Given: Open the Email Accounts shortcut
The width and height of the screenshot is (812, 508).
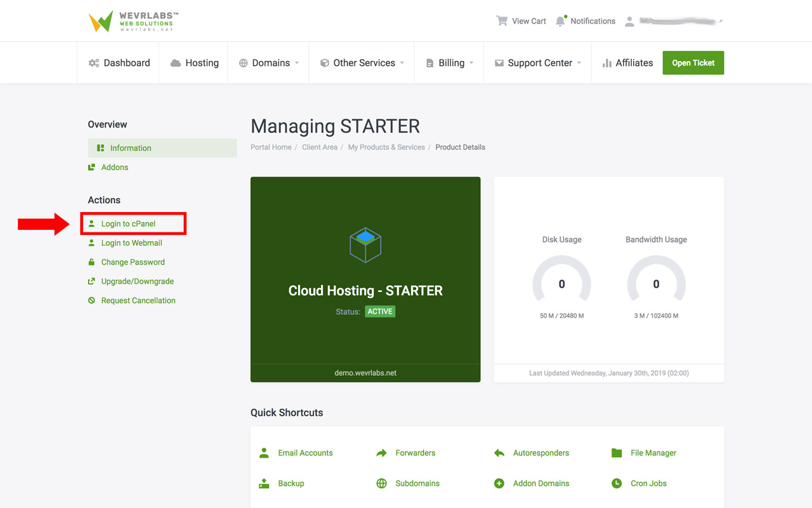Looking at the screenshot, I should [x=305, y=453].
